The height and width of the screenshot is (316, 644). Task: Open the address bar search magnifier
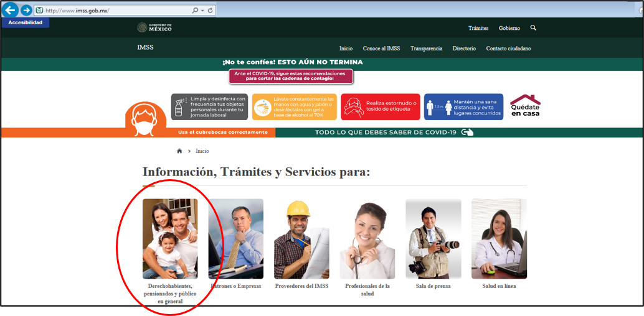point(195,10)
